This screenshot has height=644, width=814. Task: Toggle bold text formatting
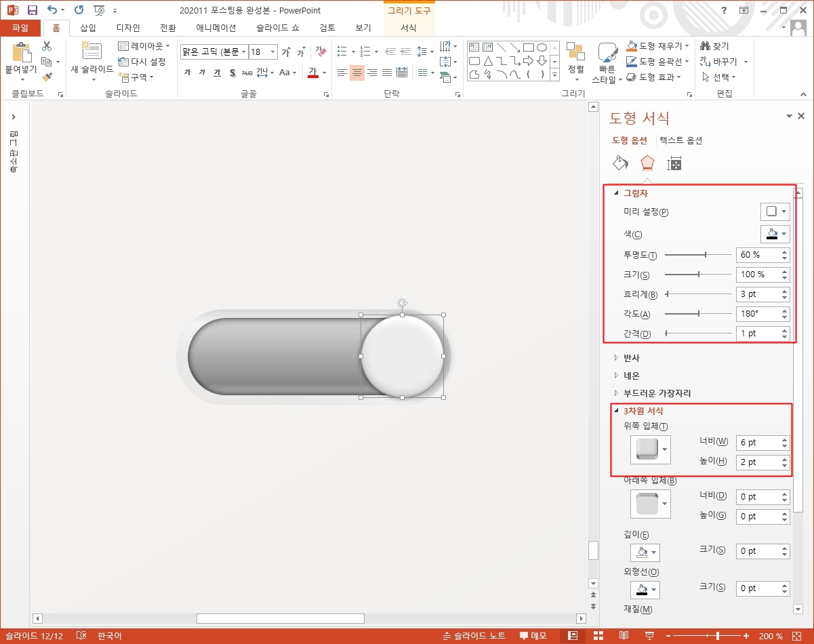(x=188, y=73)
